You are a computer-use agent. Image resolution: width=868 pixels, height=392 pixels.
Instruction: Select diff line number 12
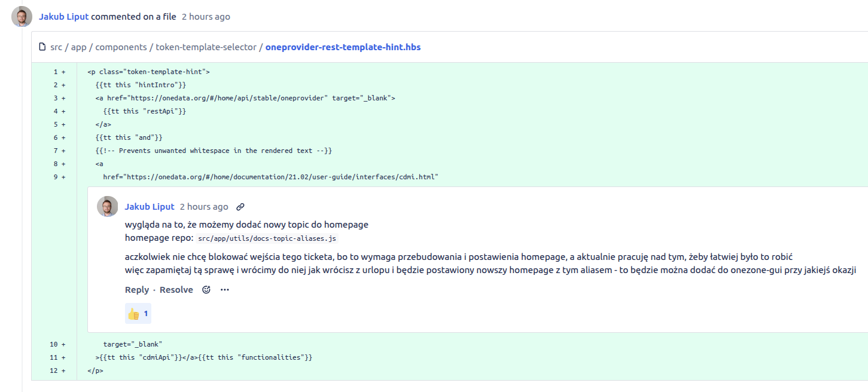pyautogui.click(x=53, y=370)
